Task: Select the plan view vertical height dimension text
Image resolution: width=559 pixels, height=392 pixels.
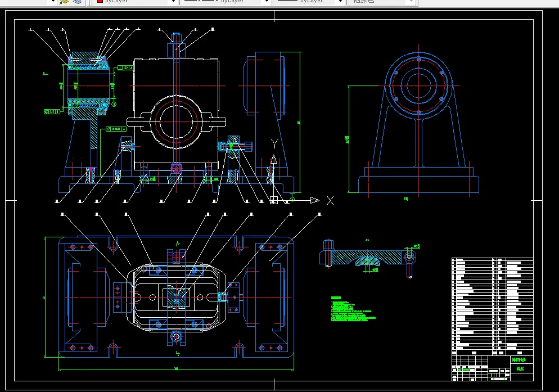Action: (x=44, y=297)
